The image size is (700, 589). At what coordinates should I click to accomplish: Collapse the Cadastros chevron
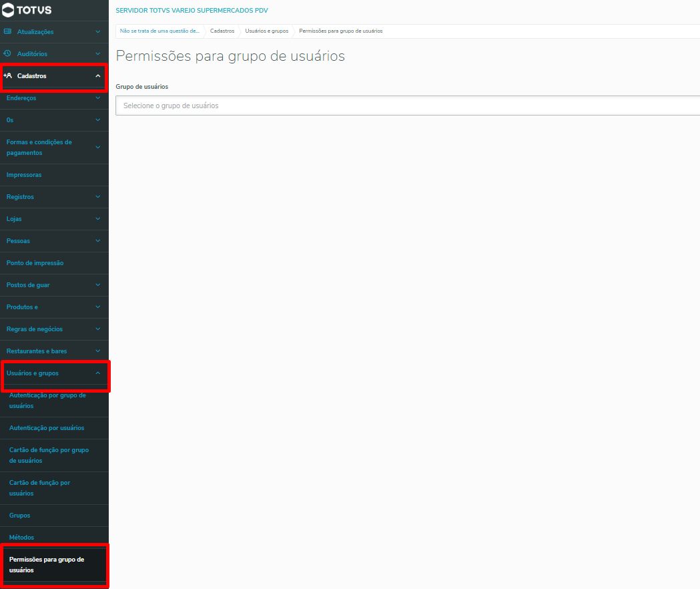coord(98,76)
